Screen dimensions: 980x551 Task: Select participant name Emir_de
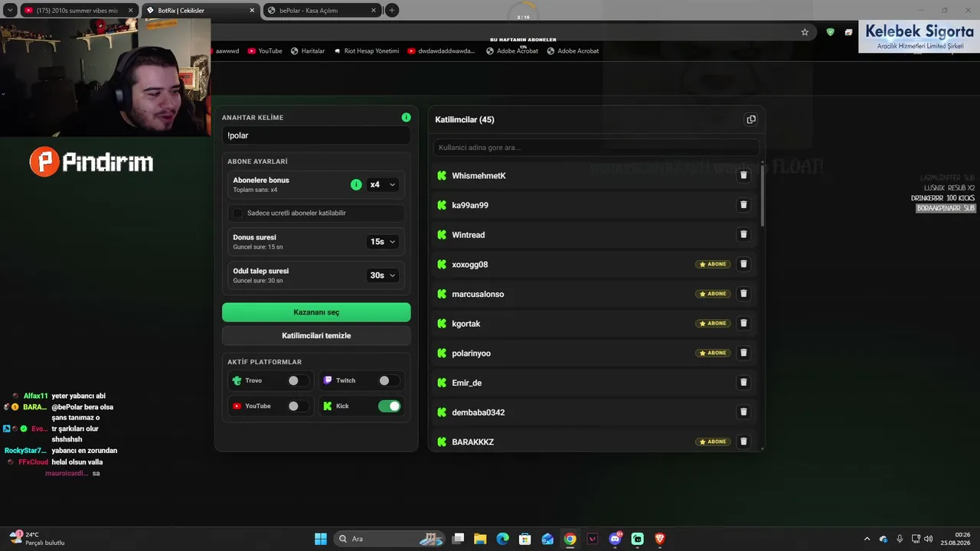[467, 383]
